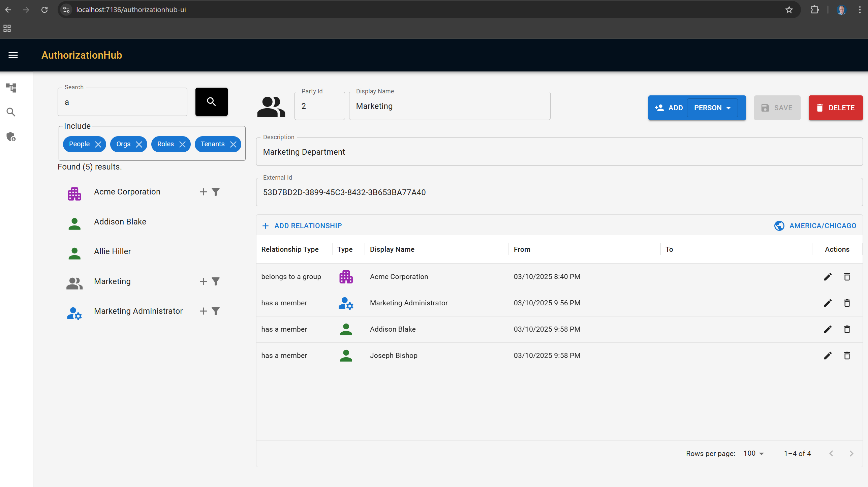
Task: Open the rows per page dropdown
Action: pyautogui.click(x=754, y=454)
